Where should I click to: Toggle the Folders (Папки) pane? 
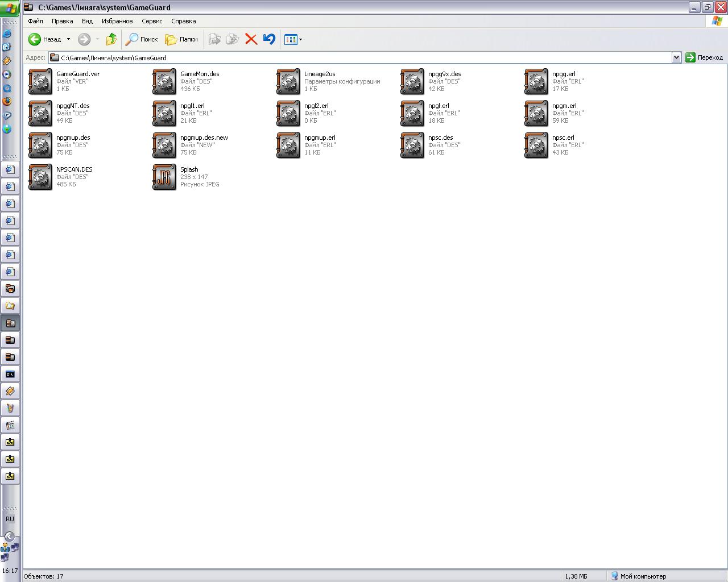(x=181, y=39)
